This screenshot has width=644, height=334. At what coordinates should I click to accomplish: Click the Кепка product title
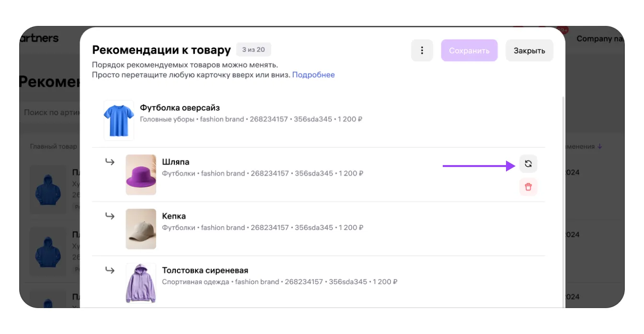[174, 216]
